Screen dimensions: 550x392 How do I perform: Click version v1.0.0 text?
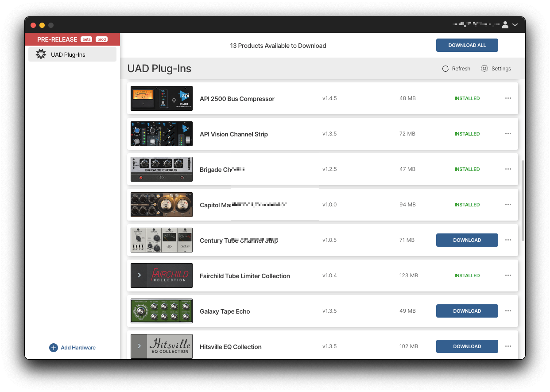point(329,205)
